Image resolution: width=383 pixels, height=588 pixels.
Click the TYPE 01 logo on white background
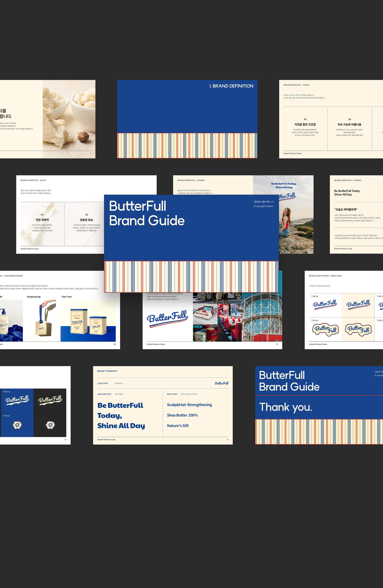pyautogui.click(x=325, y=304)
